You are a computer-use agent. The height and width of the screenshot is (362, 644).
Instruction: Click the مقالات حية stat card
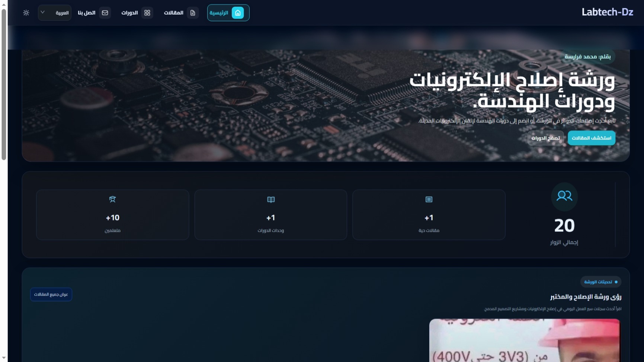pos(429,215)
